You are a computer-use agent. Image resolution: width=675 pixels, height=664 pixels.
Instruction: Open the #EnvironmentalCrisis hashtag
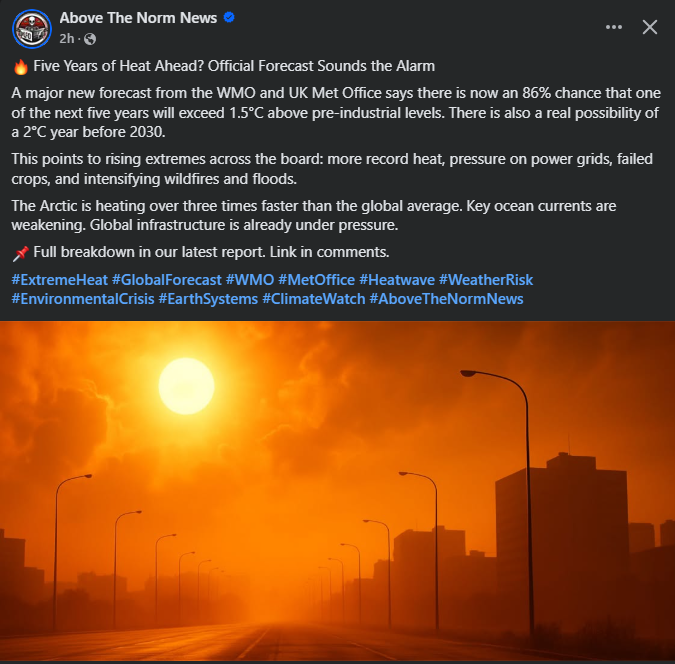(83, 299)
